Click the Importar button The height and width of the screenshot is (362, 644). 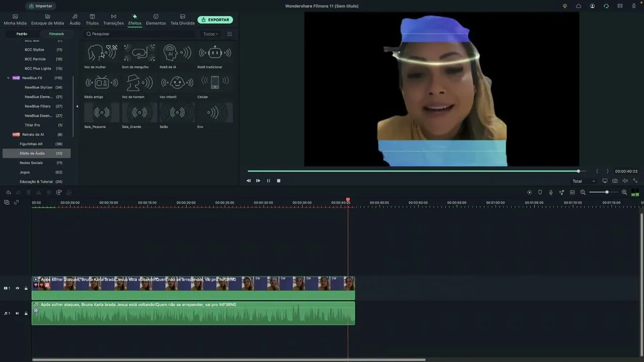coord(40,6)
